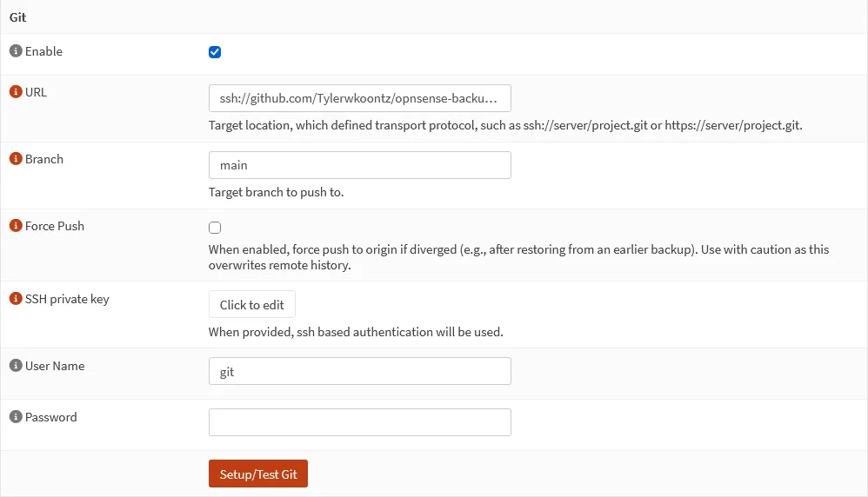Click the User Name field containing git
Image resolution: width=868 pixels, height=497 pixels.
coord(360,372)
